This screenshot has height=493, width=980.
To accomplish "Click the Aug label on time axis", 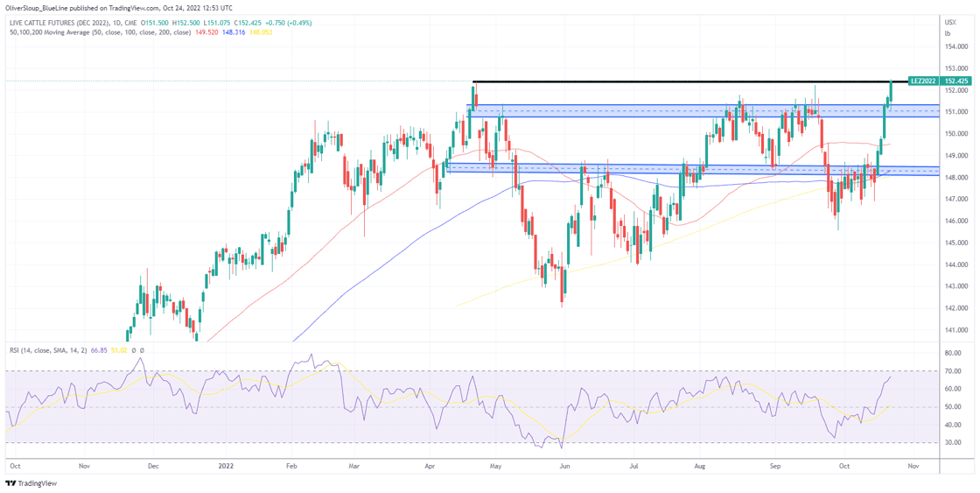I will 700,467.
